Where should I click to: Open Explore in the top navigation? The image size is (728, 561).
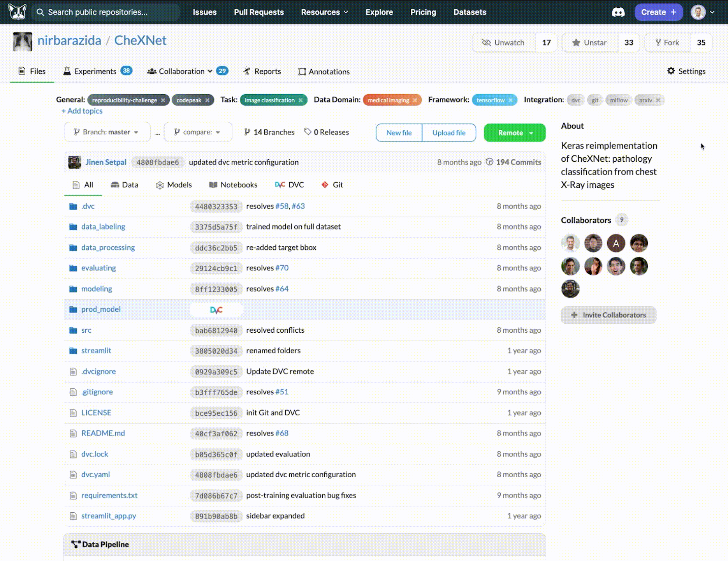click(x=379, y=12)
